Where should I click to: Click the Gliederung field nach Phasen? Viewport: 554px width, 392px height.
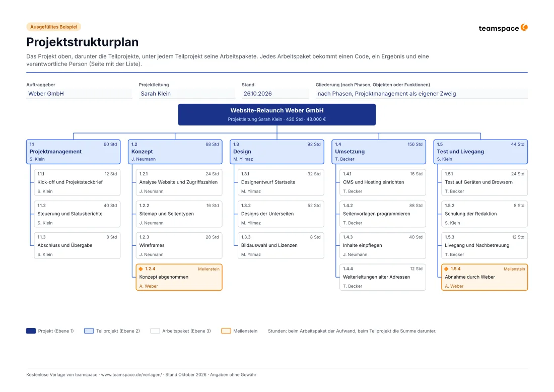422,94
